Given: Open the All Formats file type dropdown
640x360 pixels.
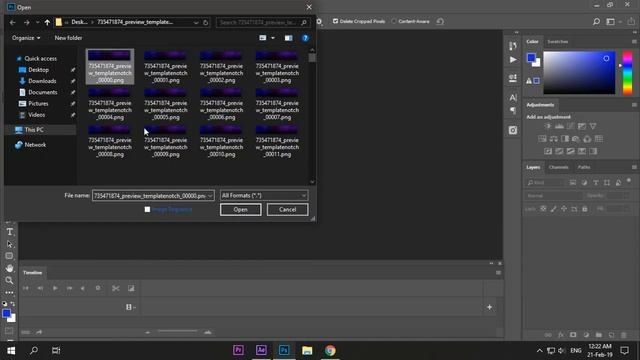Looking at the screenshot, I should click(264, 196).
